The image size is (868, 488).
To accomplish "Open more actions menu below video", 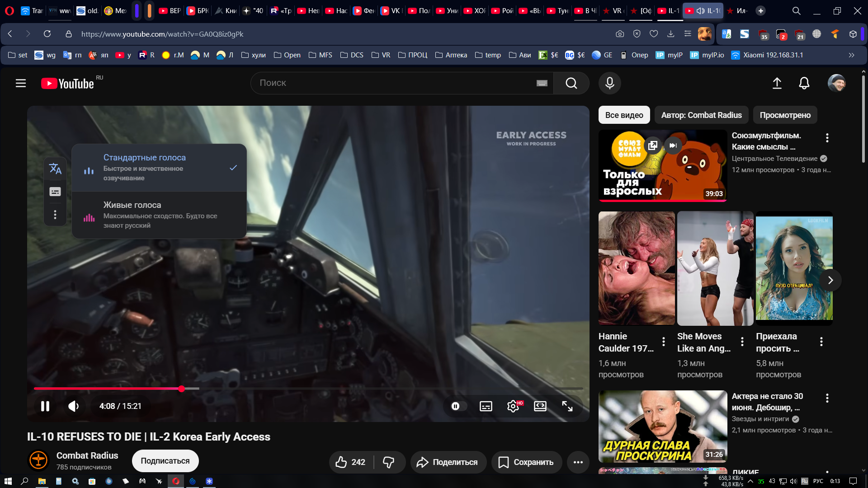I will (x=578, y=462).
